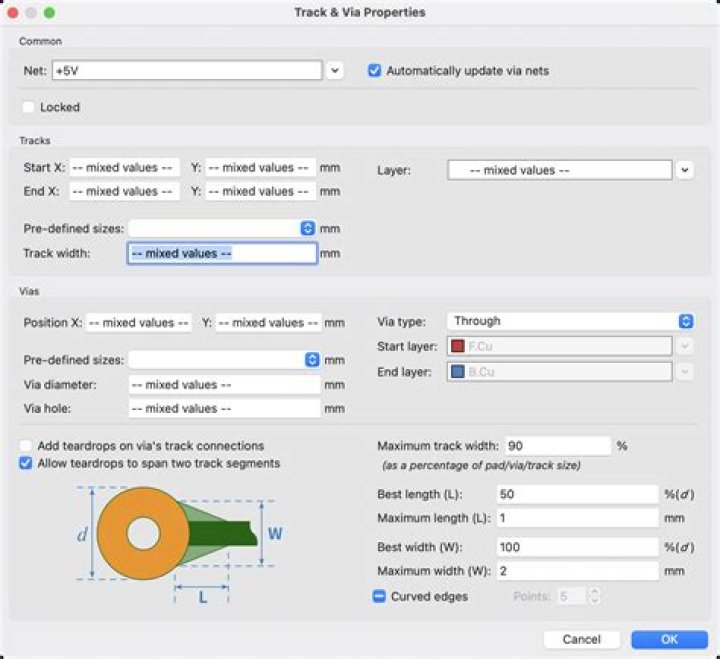The width and height of the screenshot is (720, 659).
Task: Click the Via diameter input field
Action: coord(225,385)
